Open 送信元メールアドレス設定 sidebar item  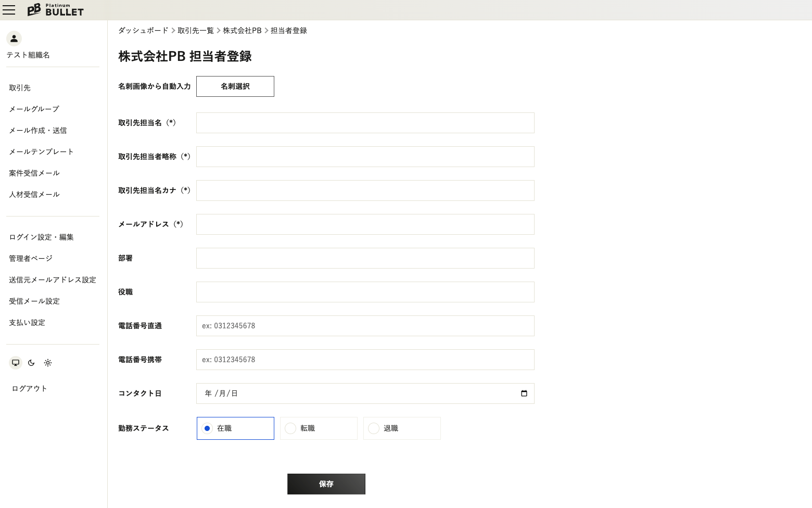53,280
